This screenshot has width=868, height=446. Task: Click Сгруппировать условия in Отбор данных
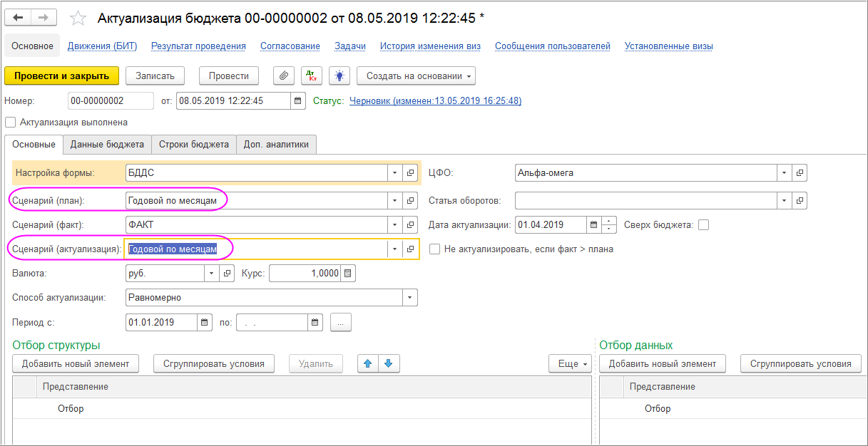(801, 364)
